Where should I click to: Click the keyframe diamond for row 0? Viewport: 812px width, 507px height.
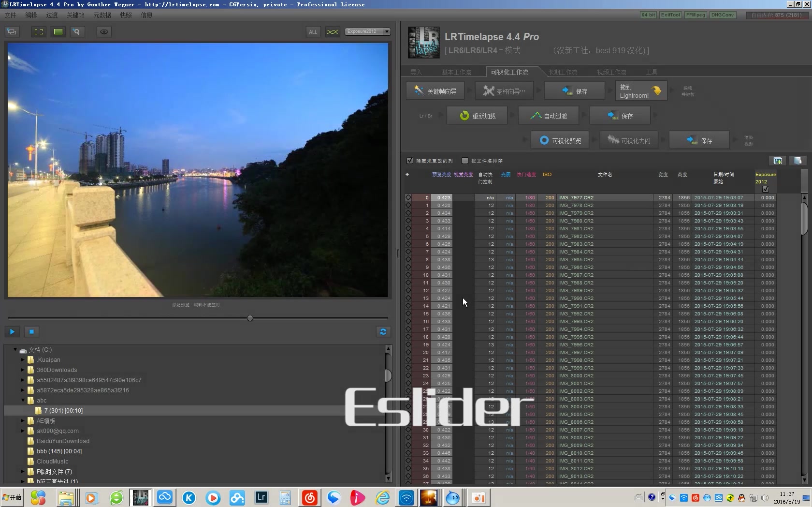(x=408, y=197)
